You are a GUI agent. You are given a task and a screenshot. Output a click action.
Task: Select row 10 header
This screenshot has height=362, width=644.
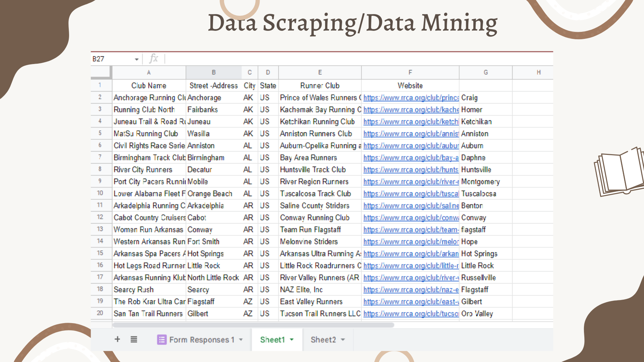[x=100, y=193]
